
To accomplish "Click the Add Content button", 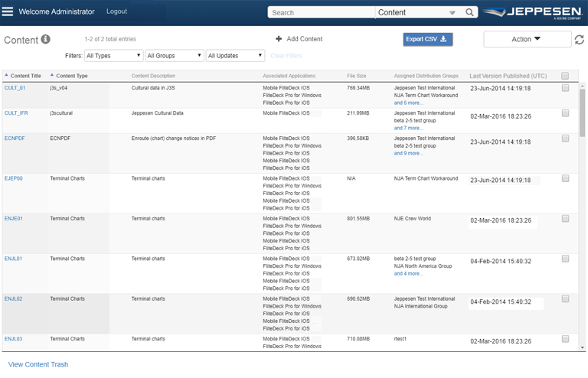I will coord(299,39).
